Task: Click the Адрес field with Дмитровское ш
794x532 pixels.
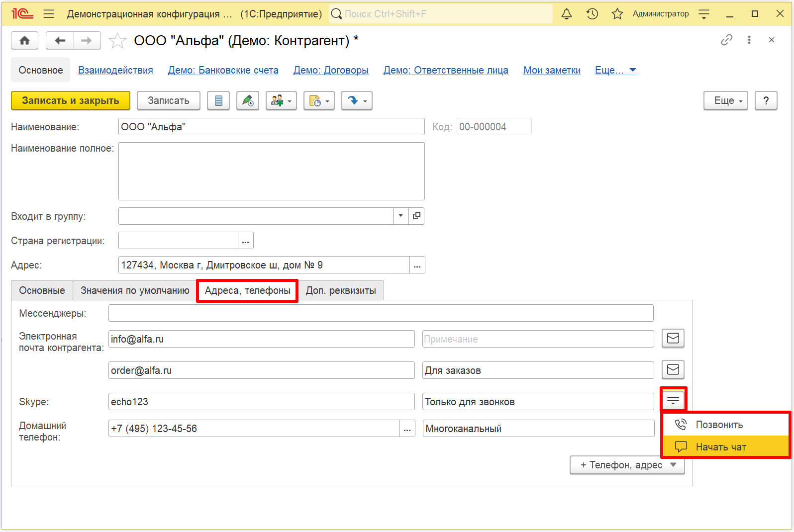Action: pos(264,265)
